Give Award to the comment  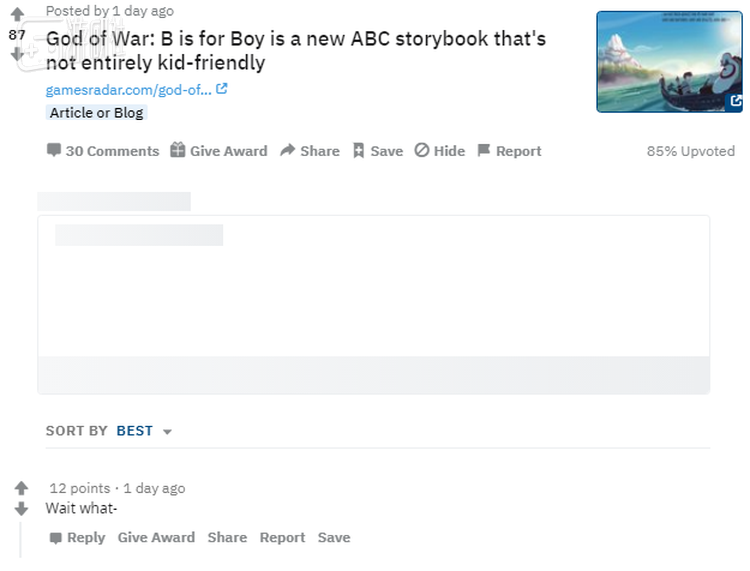[x=156, y=538]
